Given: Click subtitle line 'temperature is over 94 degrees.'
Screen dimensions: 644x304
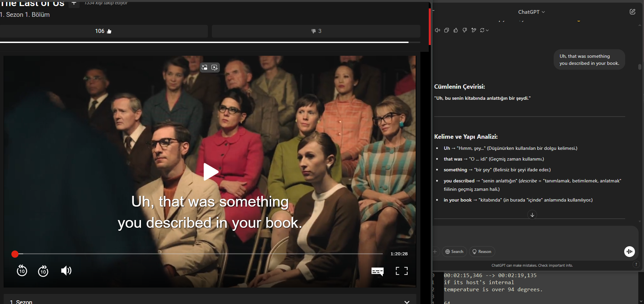Looking at the screenshot, I should tap(493, 290).
